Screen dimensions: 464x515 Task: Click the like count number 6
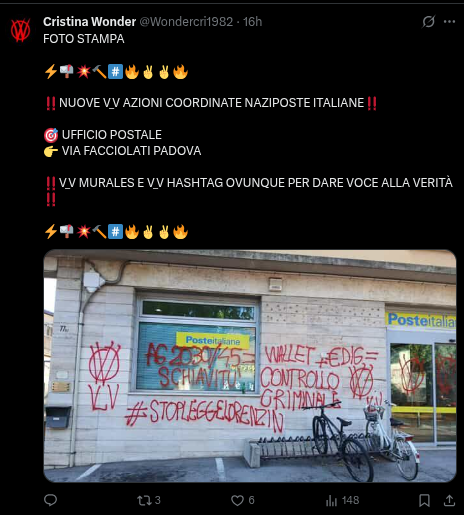[251, 500]
